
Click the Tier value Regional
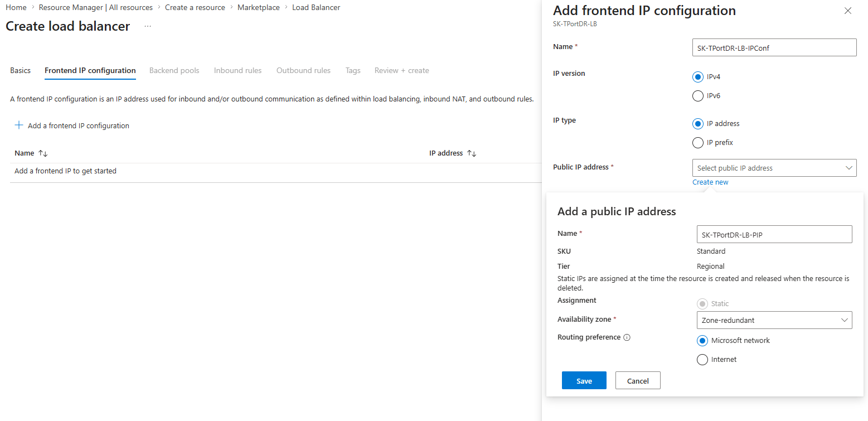711,267
